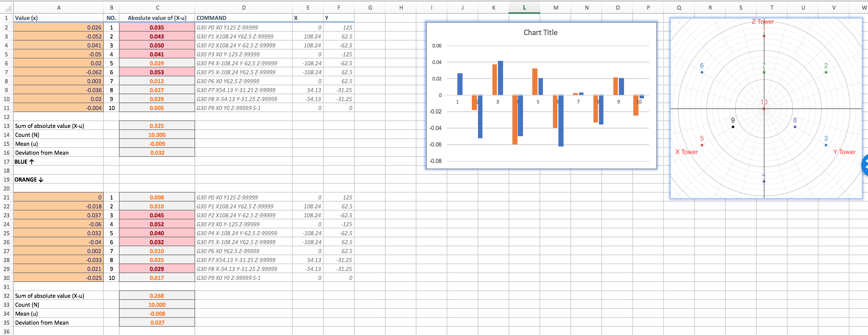Click the 0.027 deviation cell in row 35
The width and height of the screenshot is (868, 335).
tap(157, 323)
